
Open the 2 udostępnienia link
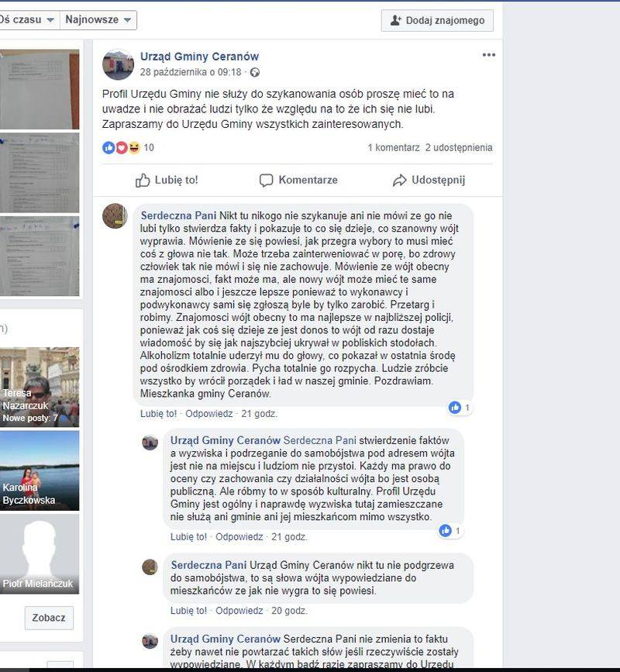tap(459, 148)
